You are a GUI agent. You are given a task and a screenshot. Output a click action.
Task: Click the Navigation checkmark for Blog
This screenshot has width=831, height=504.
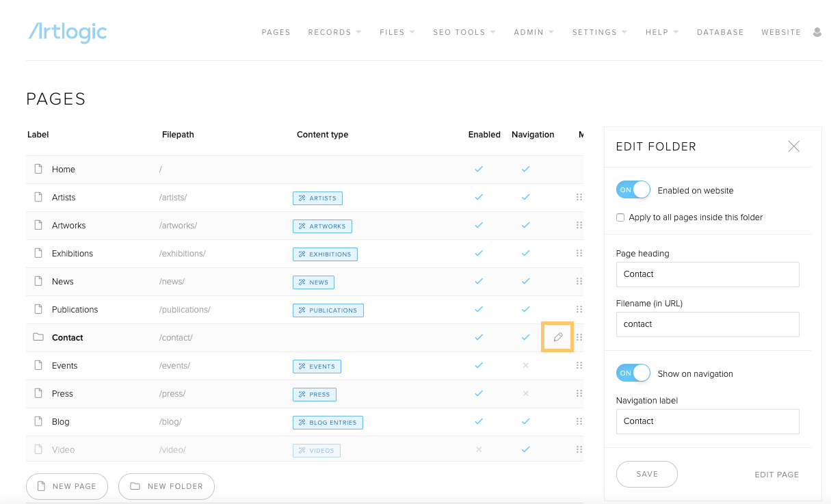[x=525, y=421]
